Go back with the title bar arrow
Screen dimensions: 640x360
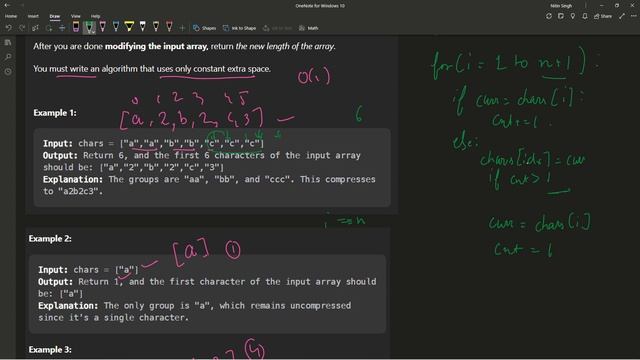(x=7, y=5)
